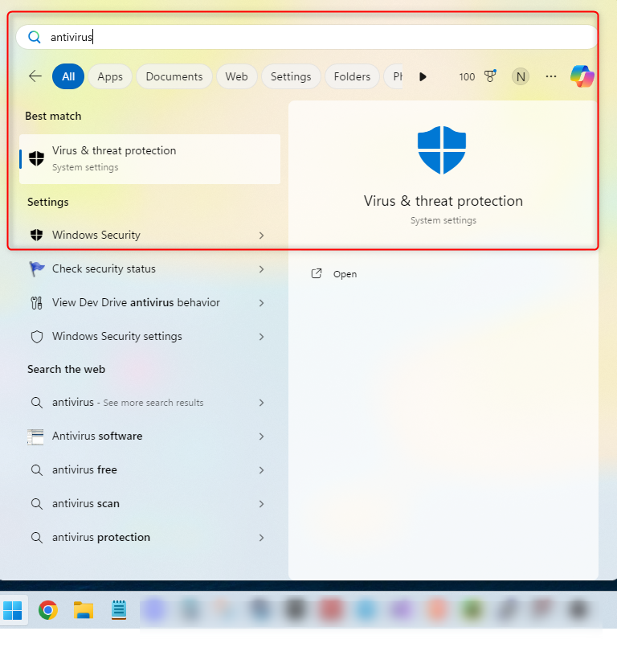Open File Explorer from the taskbar
This screenshot has width=617, height=672.
point(84,610)
